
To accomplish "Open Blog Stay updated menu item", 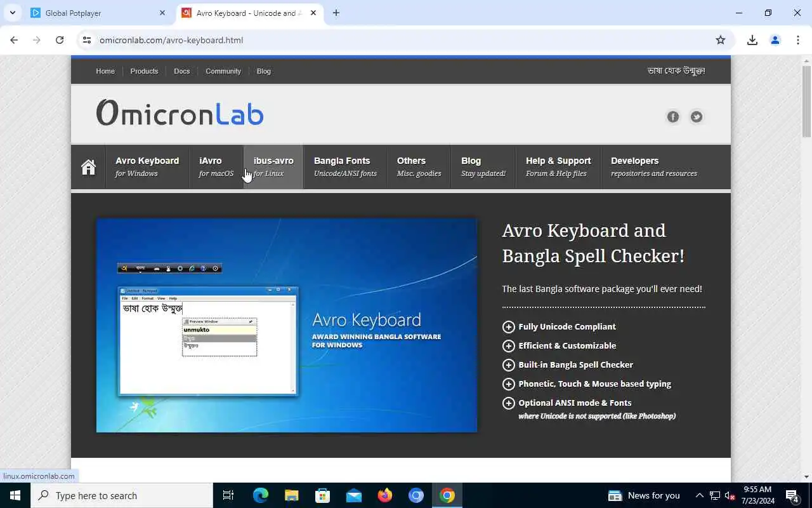I will click(x=483, y=167).
